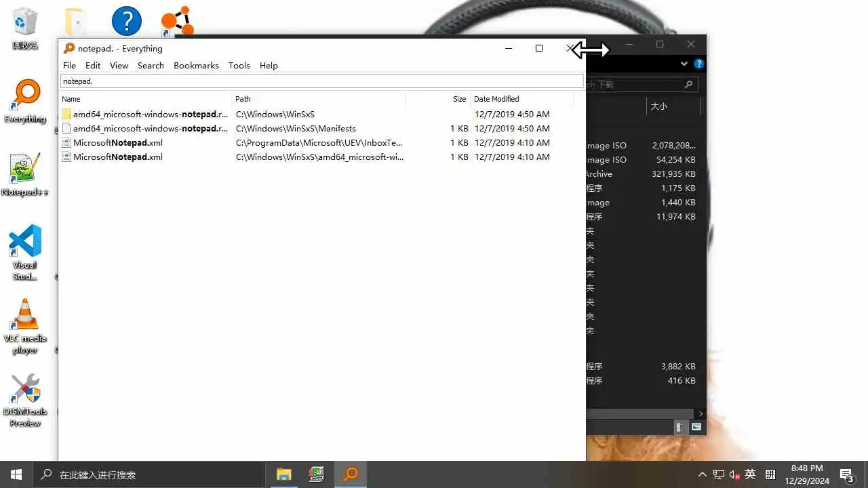
Task: Open Visual Studio Code desktop shortcut
Action: point(25,252)
